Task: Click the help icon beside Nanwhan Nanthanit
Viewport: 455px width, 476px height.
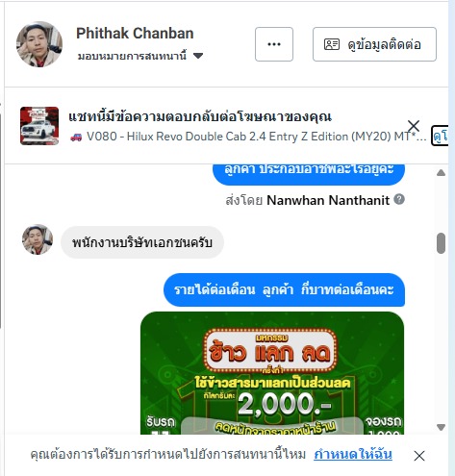Action: point(399,199)
